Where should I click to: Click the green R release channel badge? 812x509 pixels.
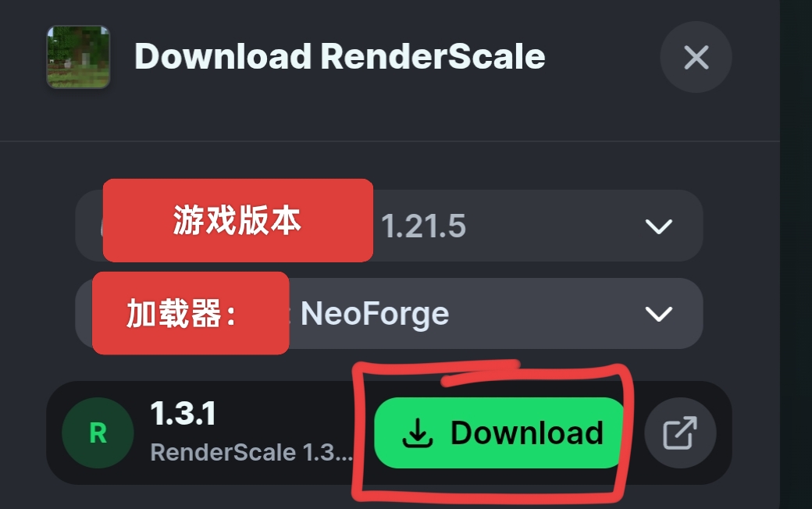[98, 432]
